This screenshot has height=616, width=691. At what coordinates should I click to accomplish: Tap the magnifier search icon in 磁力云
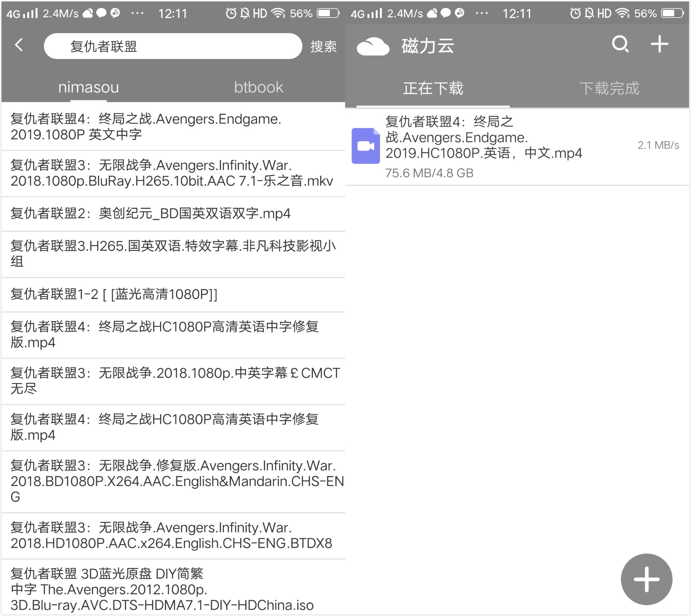(620, 44)
